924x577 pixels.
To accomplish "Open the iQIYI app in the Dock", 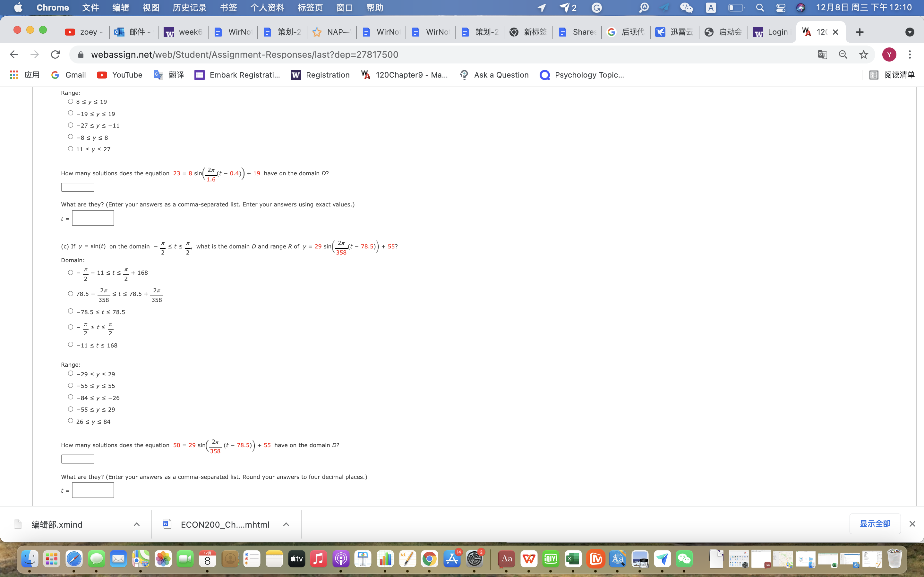I will (x=550, y=559).
